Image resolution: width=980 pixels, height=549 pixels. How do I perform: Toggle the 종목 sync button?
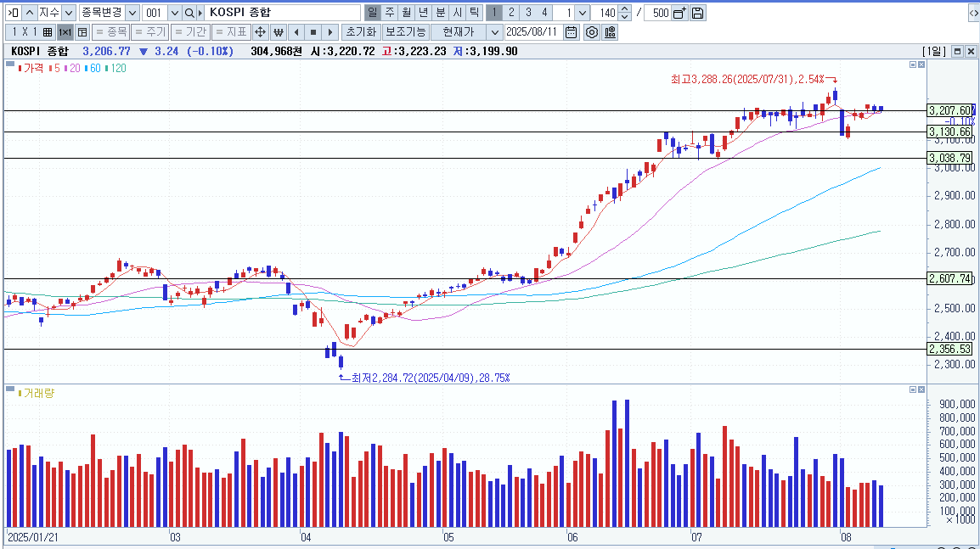110,32
